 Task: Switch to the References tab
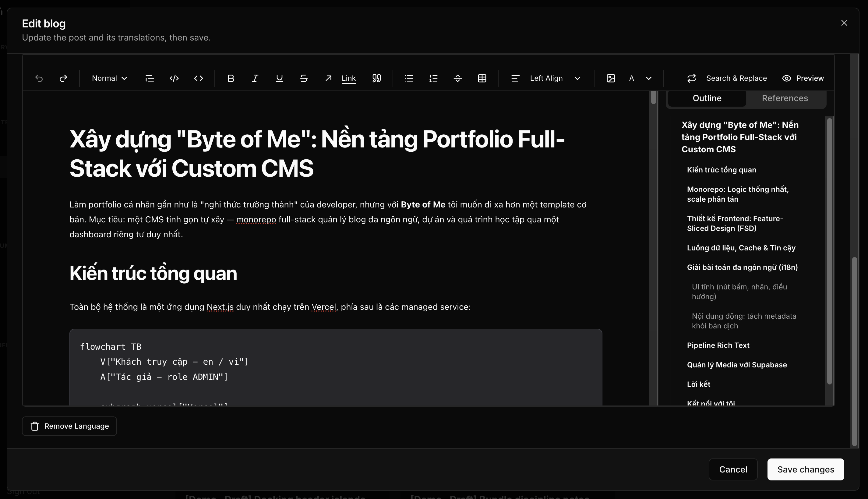785,98
